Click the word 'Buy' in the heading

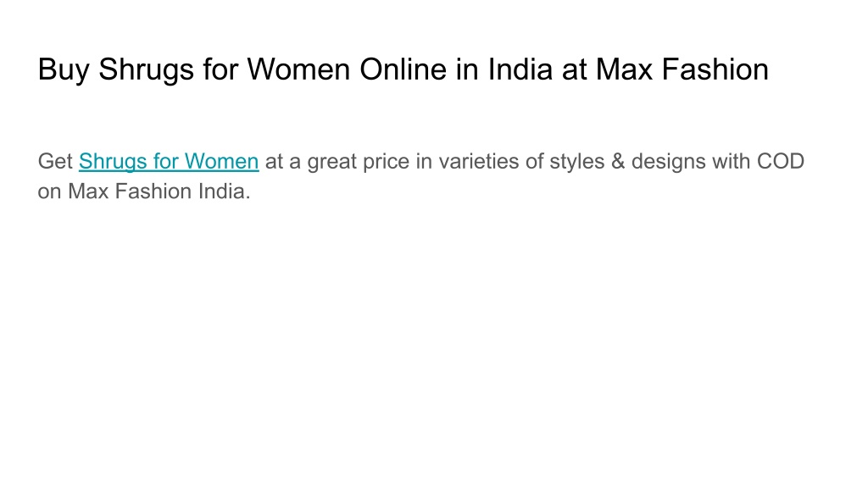tap(64, 71)
